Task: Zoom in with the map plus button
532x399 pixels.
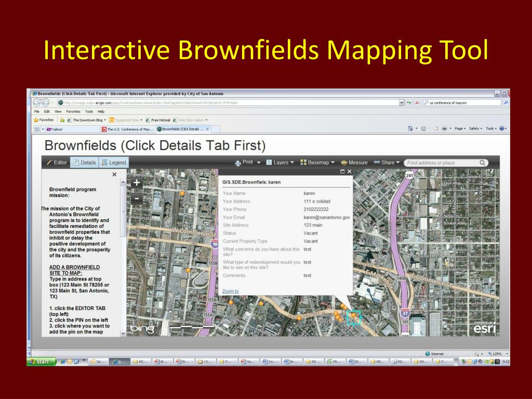Action: pos(137,183)
